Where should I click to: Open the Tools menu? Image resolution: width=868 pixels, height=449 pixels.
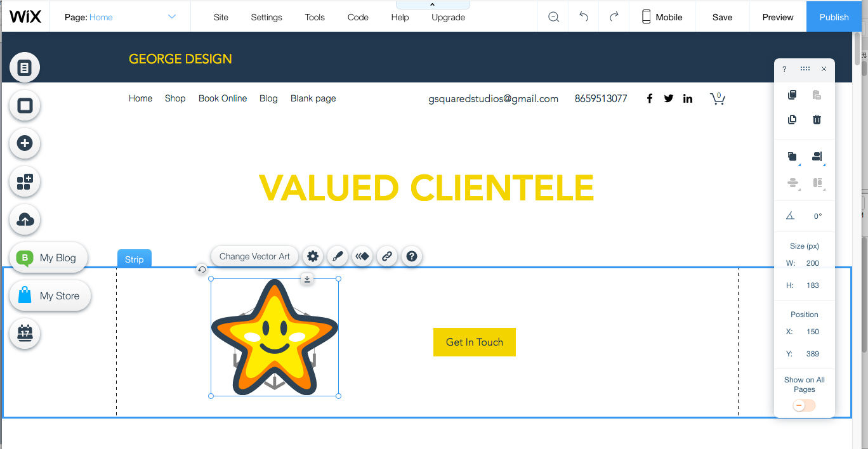point(315,17)
